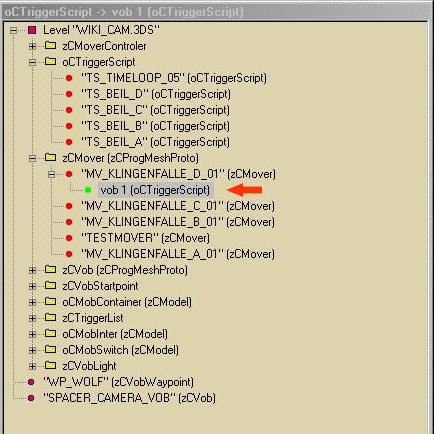The width and height of the screenshot is (434, 434).
Task: Expand the zCVobLight folder
Action: (x=32, y=366)
